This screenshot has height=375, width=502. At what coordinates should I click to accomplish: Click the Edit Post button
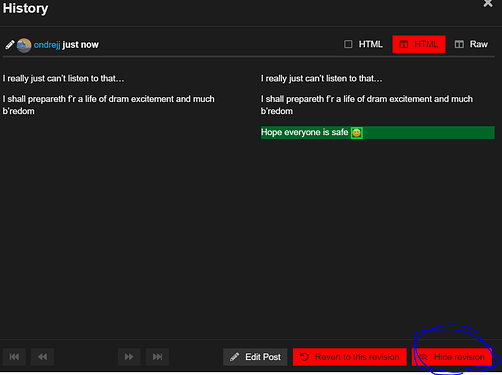click(x=255, y=357)
